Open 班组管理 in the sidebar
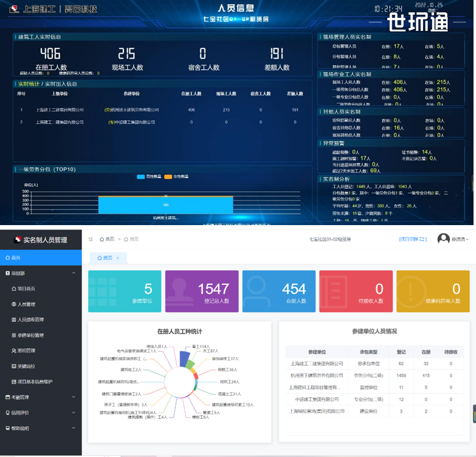Viewport: 476px width, 457px height. [x=27, y=350]
